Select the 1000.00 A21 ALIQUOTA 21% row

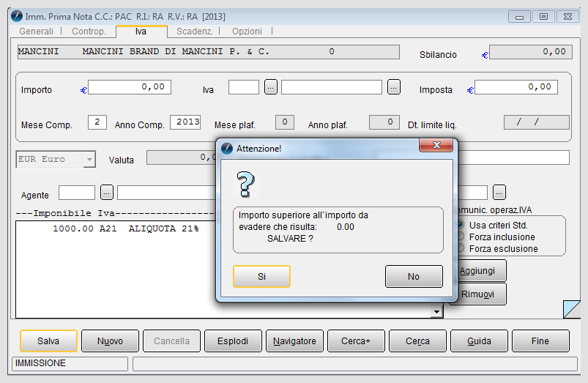click(126, 228)
